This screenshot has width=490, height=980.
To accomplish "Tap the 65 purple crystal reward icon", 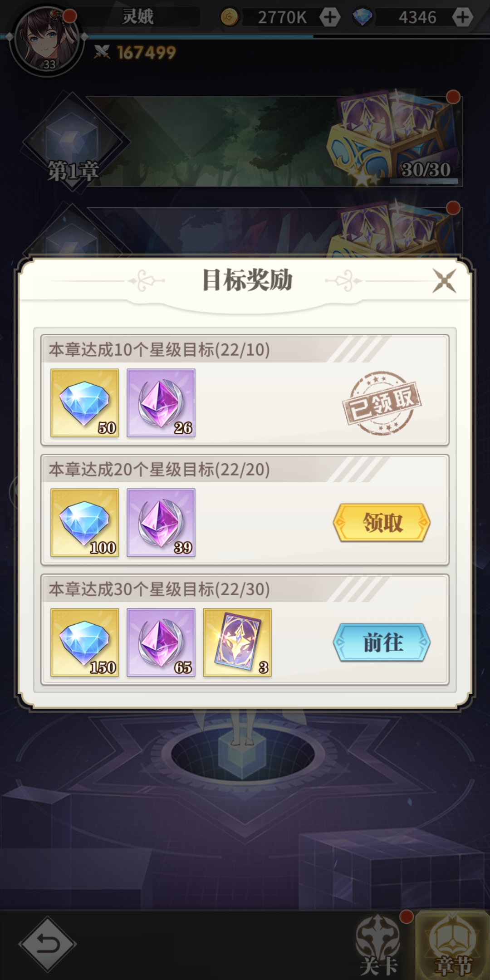I will tap(161, 642).
